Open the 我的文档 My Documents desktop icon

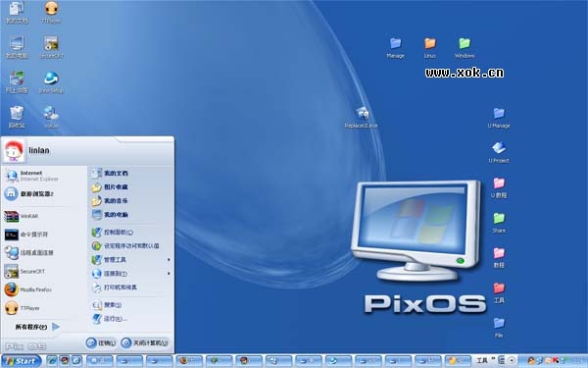click(x=17, y=12)
